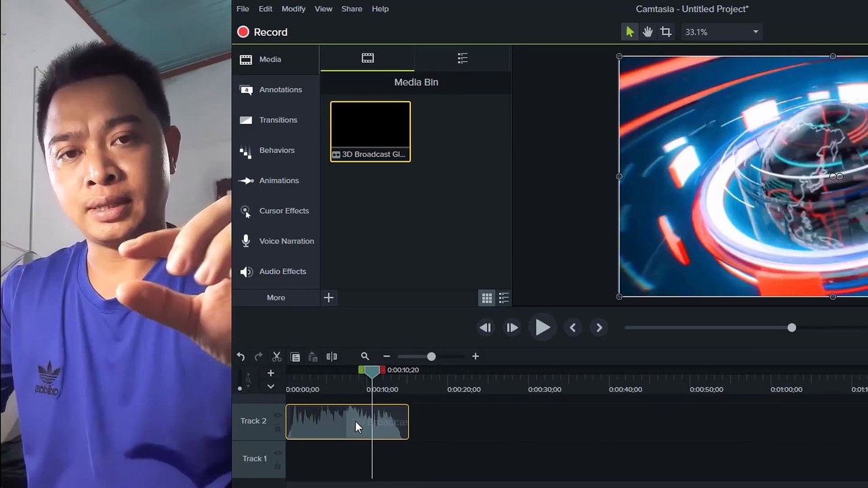Switch Media Bin to thumbnail grid view

(x=487, y=298)
